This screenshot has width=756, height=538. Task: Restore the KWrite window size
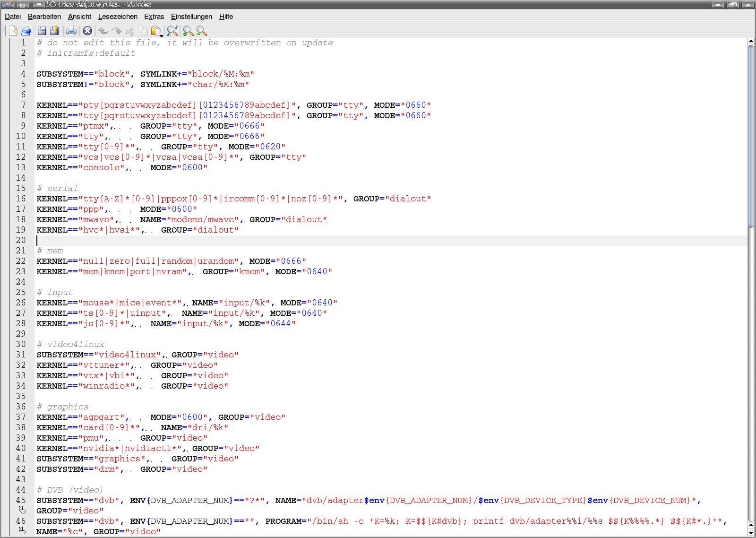pyautogui.click(x=733, y=5)
